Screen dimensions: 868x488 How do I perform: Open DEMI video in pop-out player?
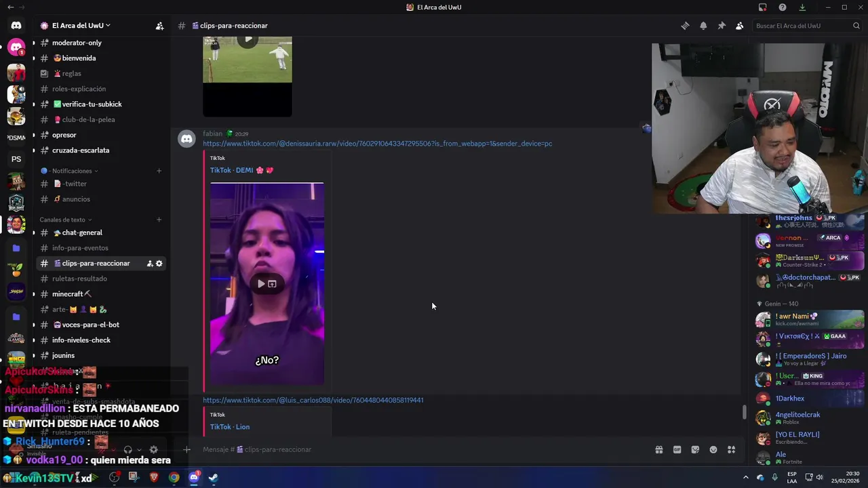click(272, 284)
